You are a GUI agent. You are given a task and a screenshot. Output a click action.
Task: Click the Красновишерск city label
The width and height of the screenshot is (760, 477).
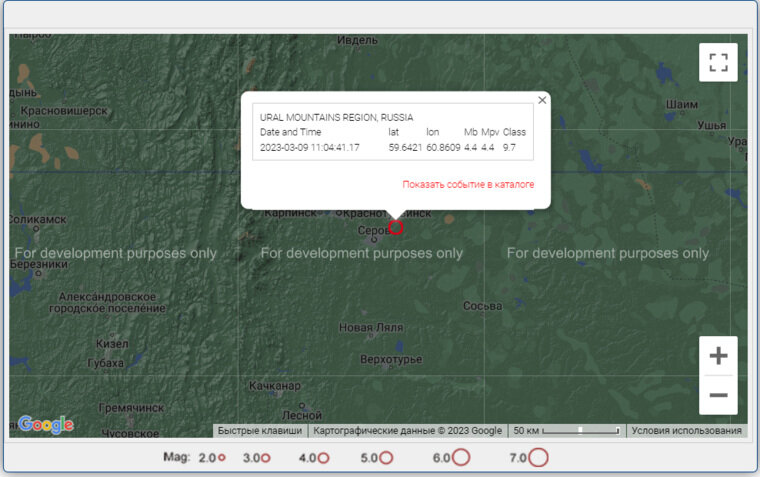pos(64,111)
